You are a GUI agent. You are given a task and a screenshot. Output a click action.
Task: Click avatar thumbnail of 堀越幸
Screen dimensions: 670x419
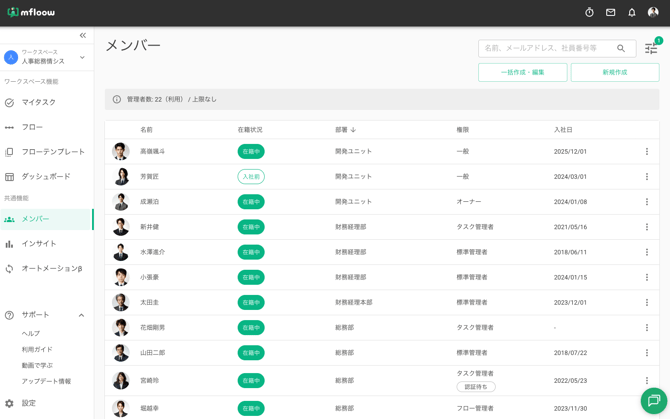(x=121, y=408)
